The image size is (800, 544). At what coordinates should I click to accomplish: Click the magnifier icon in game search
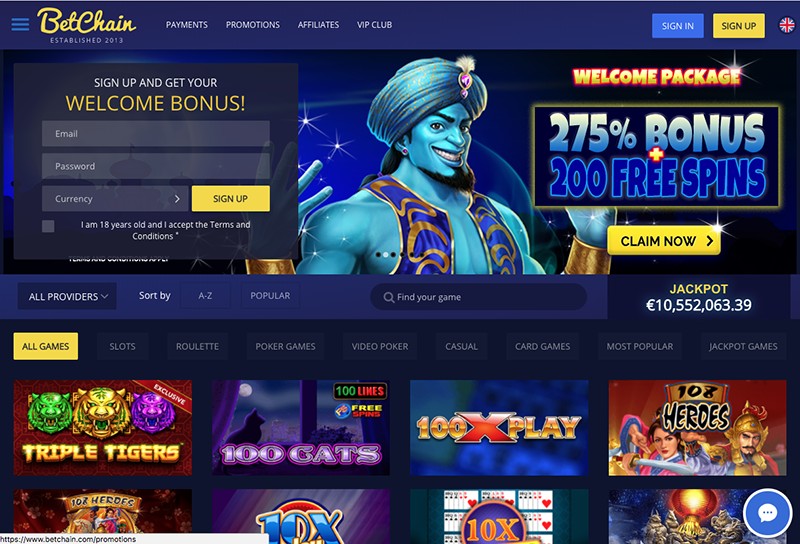(x=389, y=297)
